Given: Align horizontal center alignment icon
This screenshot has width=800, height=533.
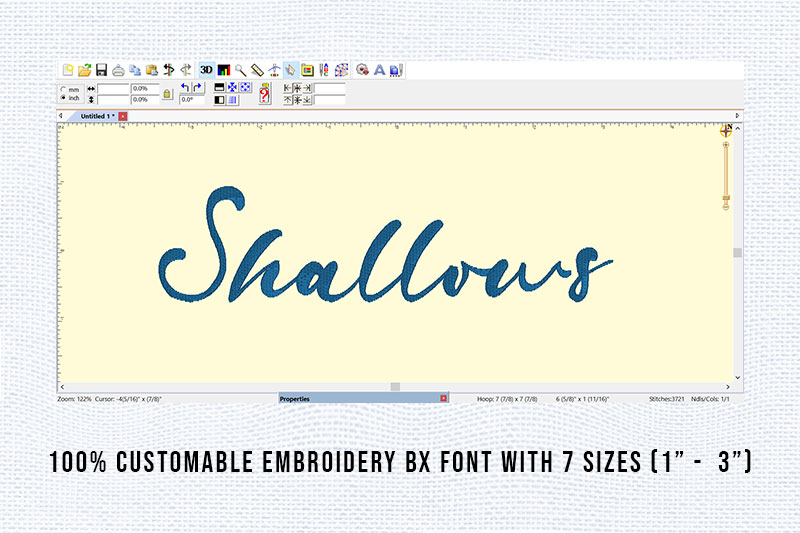Looking at the screenshot, I should (x=297, y=88).
